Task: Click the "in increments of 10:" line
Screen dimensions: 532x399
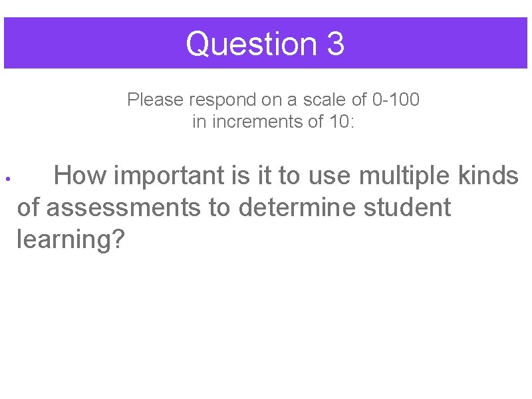Action: 273,122
